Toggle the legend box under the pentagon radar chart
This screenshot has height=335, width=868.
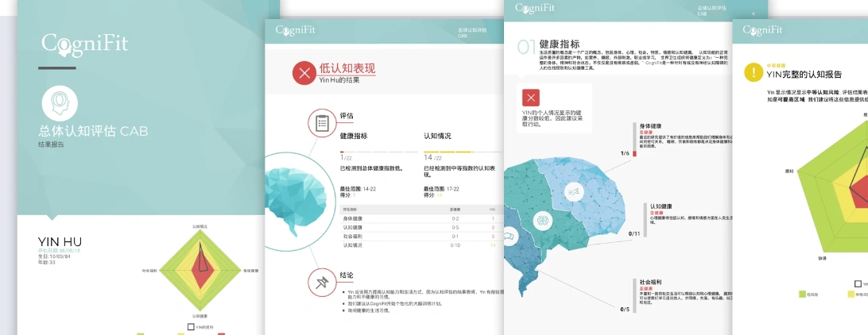(x=858, y=283)
